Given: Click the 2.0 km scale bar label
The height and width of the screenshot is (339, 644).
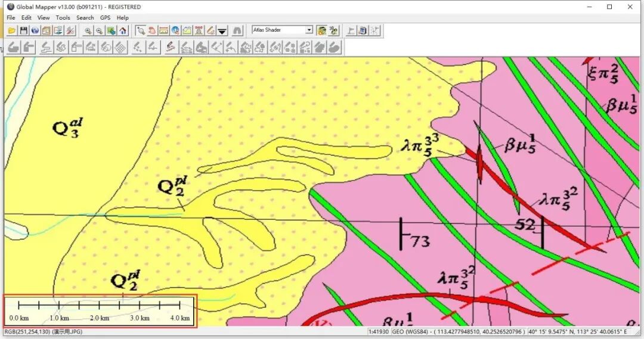Looking at the screenshot, I should (x=100, y=318).
